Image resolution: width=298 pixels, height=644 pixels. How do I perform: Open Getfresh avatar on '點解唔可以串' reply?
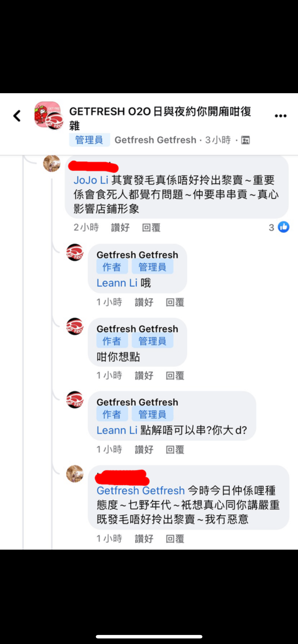75,400
